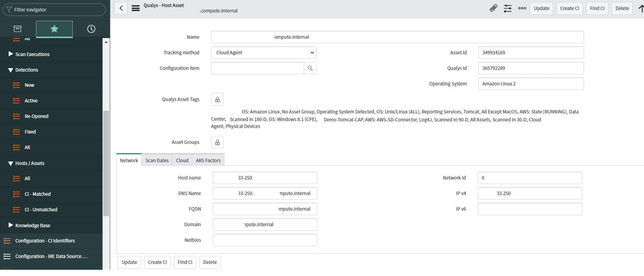Image resolution: width=644 pixels, height=276 pixels.
Task: Click Delete button in header
Action: click(622, 8)
